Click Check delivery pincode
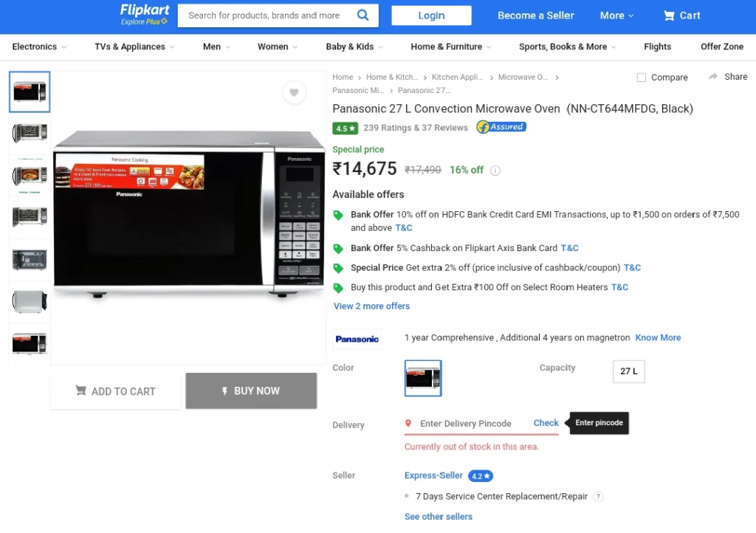The height and width of the screenshot is (533, 756). pos(546,423)
